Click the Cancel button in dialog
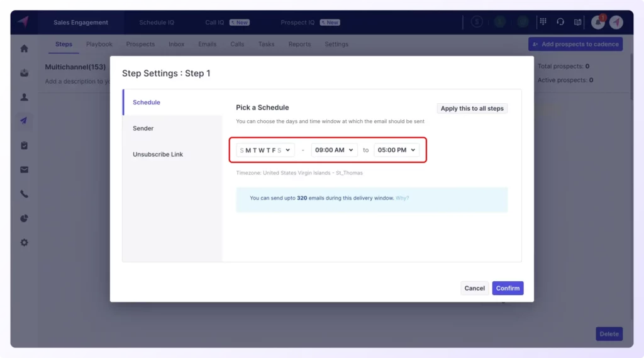 coord(474,288)
